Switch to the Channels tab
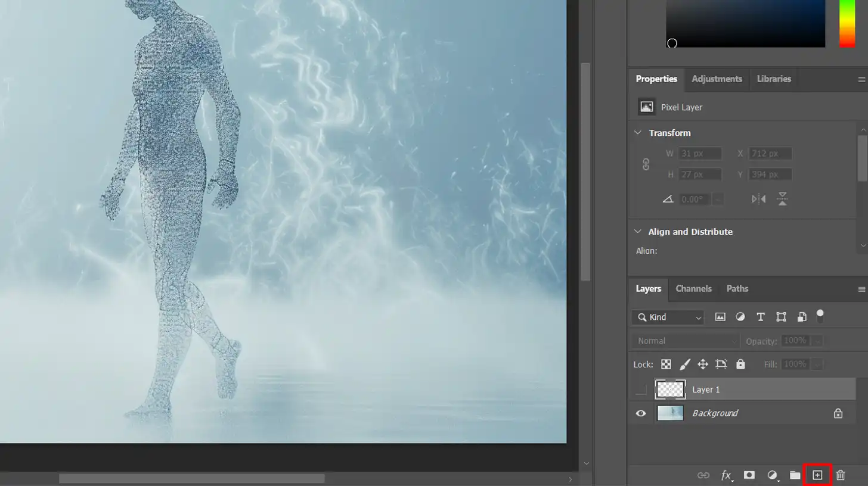The width and height of the screenshot is (868, 486). (693, 289)
